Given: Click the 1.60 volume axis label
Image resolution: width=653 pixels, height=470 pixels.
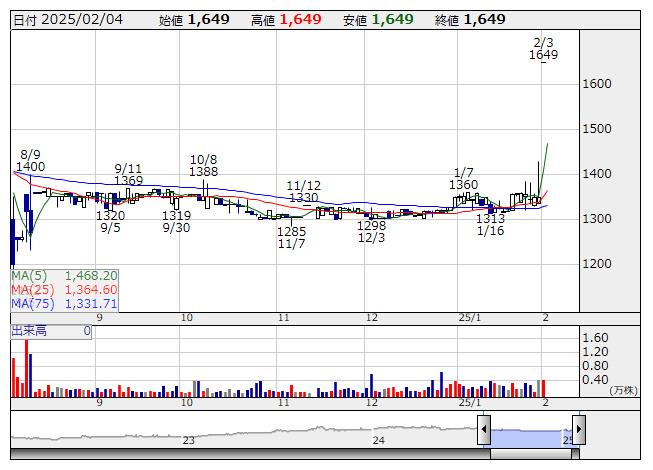Looking at the screenshot, I should 596,338.
